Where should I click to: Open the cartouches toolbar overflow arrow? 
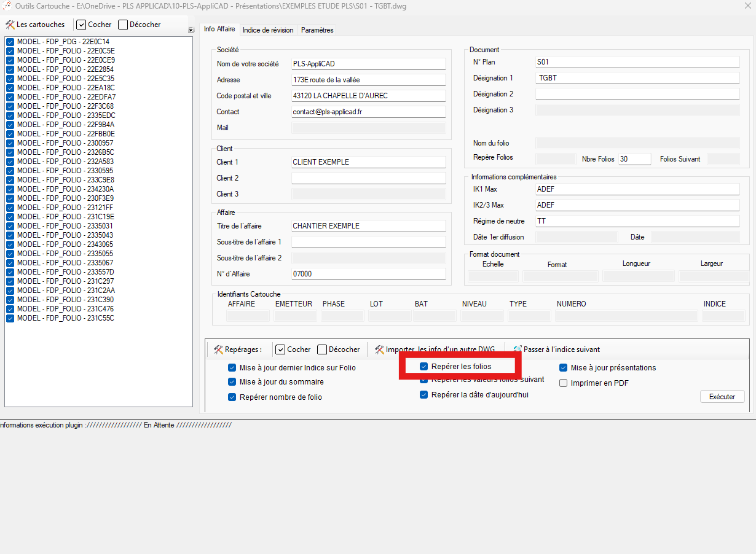click(191, 30)
